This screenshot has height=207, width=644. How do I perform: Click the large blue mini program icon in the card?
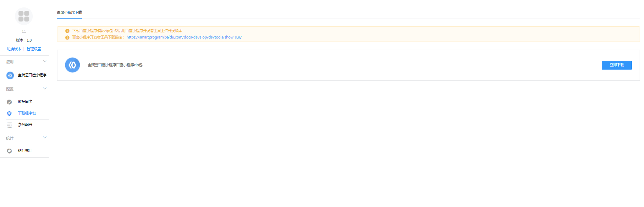72,65
